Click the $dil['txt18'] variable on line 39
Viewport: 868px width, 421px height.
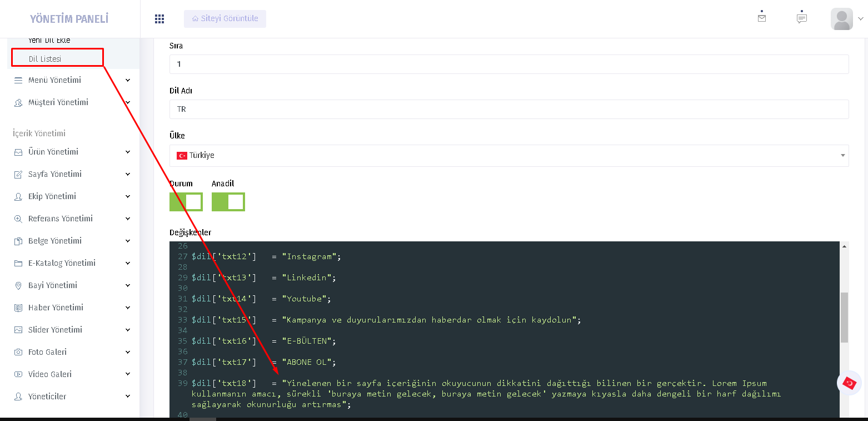click(x=224, y=383)
